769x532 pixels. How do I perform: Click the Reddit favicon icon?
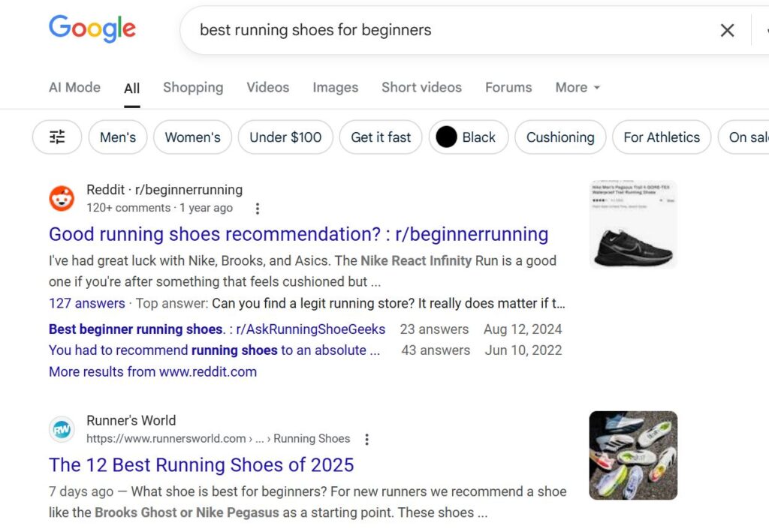pos(62,198)
